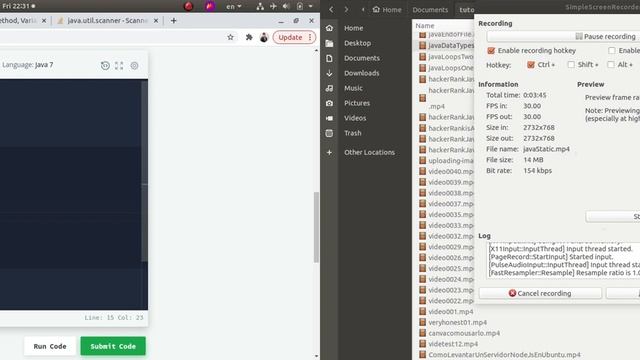Toggle fullscreen mode in the code editor
Viewport: 640px width, 360px height.
[x=119, y=65]
